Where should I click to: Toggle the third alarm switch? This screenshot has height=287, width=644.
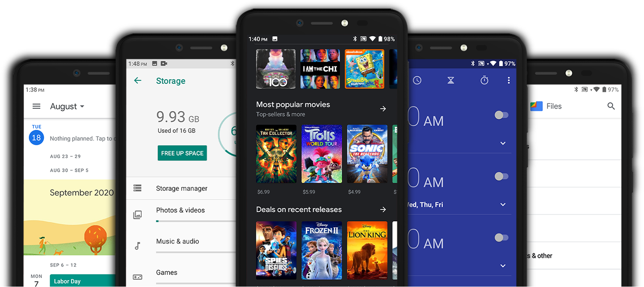[x=501, y=238]
